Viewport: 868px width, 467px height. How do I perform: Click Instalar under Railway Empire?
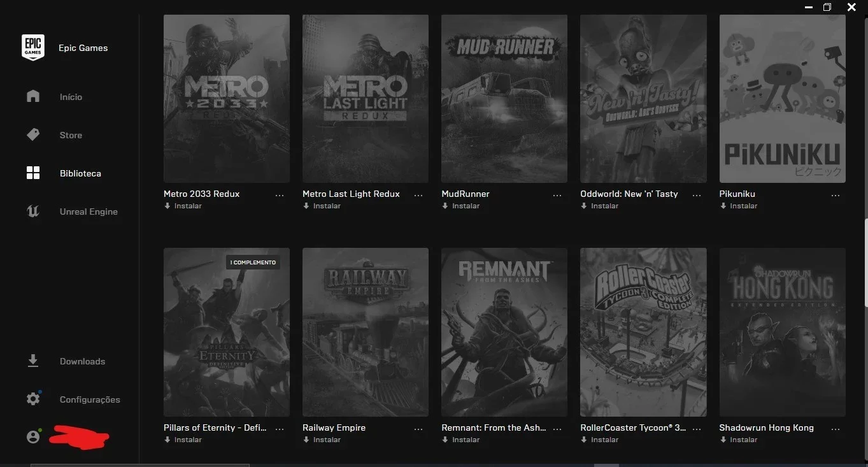[x=327, y=440]
